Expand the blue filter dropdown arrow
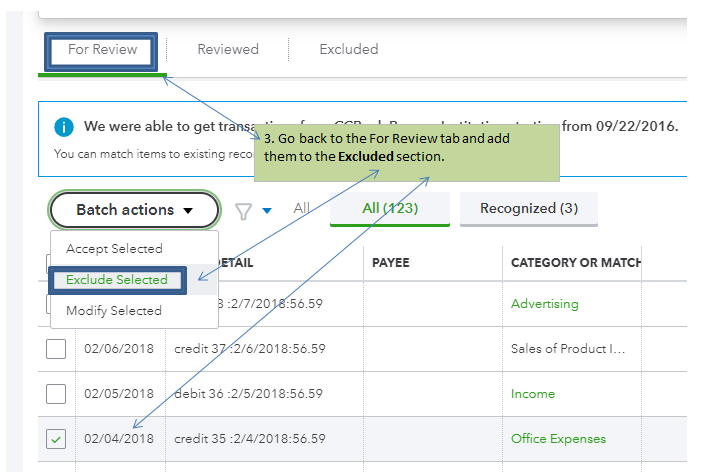This screenshot has width=722, height=474. click(267, 211)
